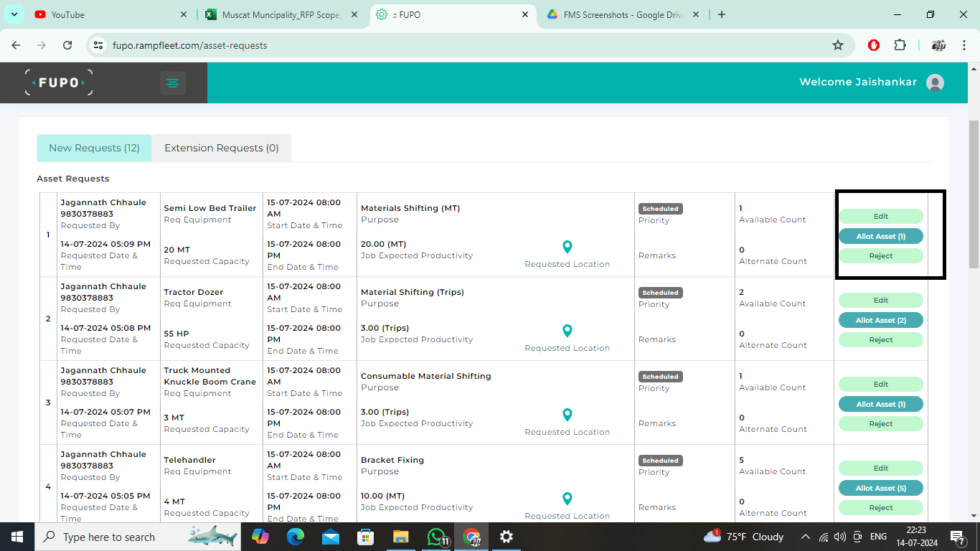Expand hidden system tray icons chevron

pyautogui.click(x=805, y=537)
